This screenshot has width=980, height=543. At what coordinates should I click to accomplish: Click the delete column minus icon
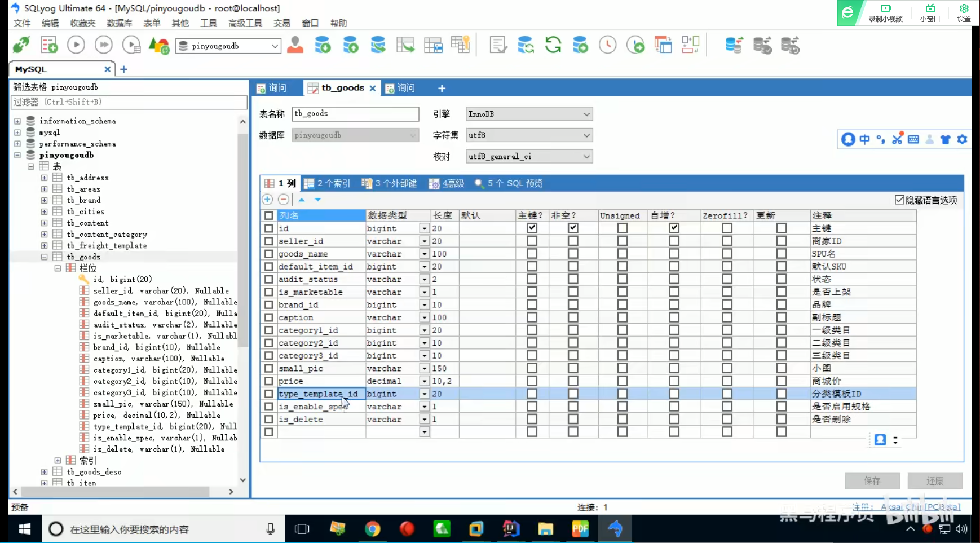point(284,200)
